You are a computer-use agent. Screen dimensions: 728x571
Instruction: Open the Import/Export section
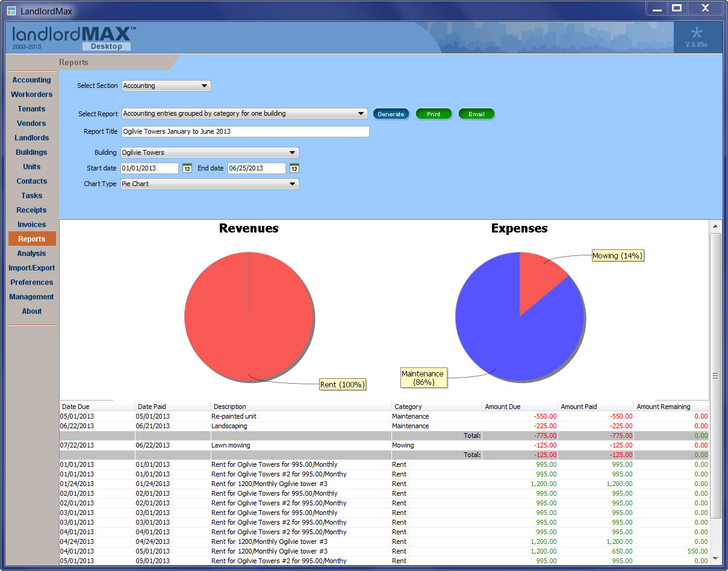pos(32,268)
